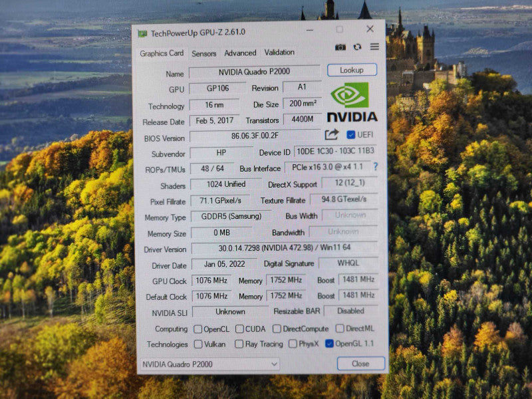The width and height of the screenshot is (532, 399).
Task: Go to the Validation tab
Action: (279, 53)
